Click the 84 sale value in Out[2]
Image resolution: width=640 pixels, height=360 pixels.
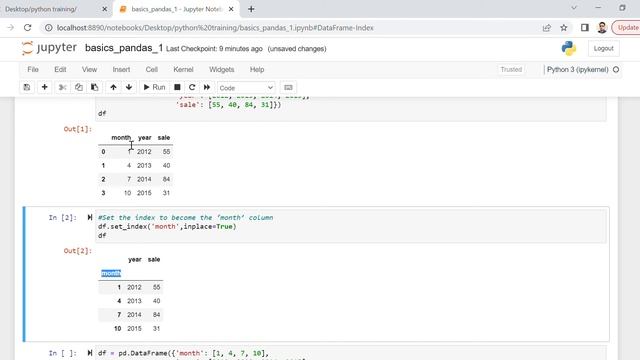pyautogui.click(x=156, y=315)
